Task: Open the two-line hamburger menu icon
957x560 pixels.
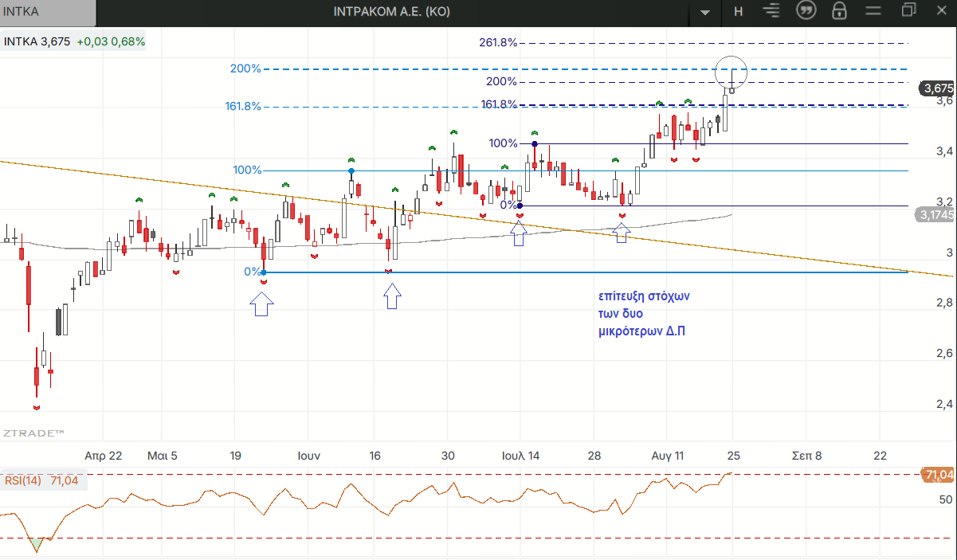Action: 873,11
